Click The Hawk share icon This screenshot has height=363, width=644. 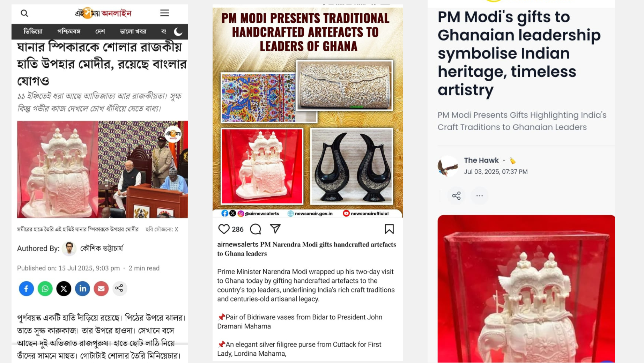(456, 196)
